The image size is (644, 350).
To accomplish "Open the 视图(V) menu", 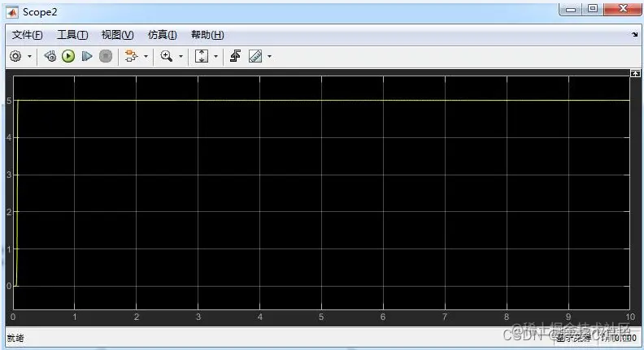I will [x=117, y=35].
